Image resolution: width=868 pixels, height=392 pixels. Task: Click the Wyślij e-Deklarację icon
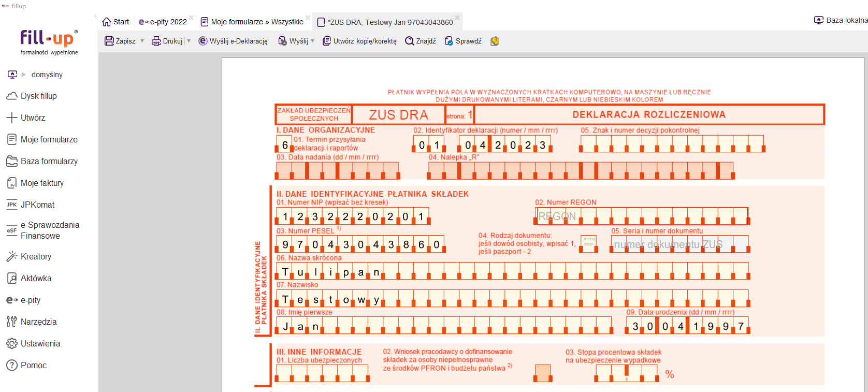(203, 41)
